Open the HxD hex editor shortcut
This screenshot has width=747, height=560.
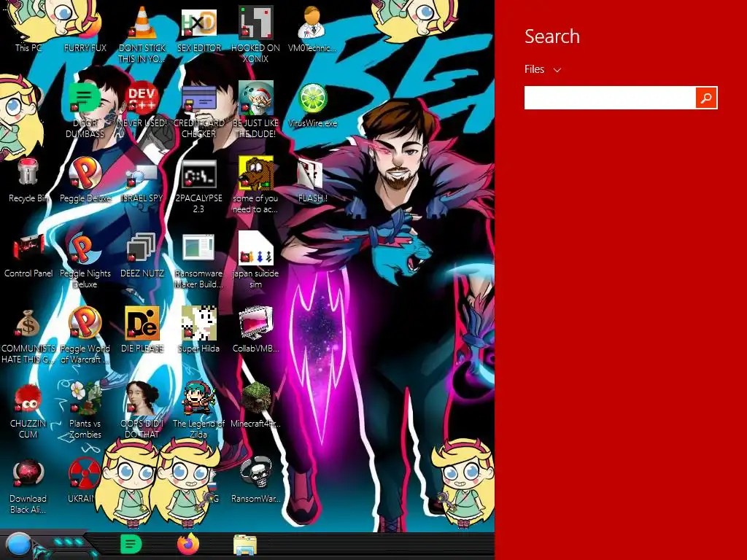(198, 23)
